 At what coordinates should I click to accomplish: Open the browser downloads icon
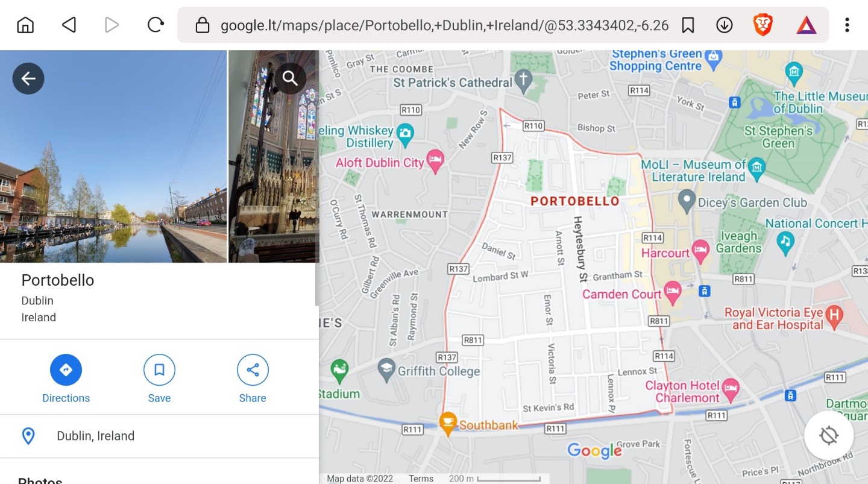(x=724, y=25)
